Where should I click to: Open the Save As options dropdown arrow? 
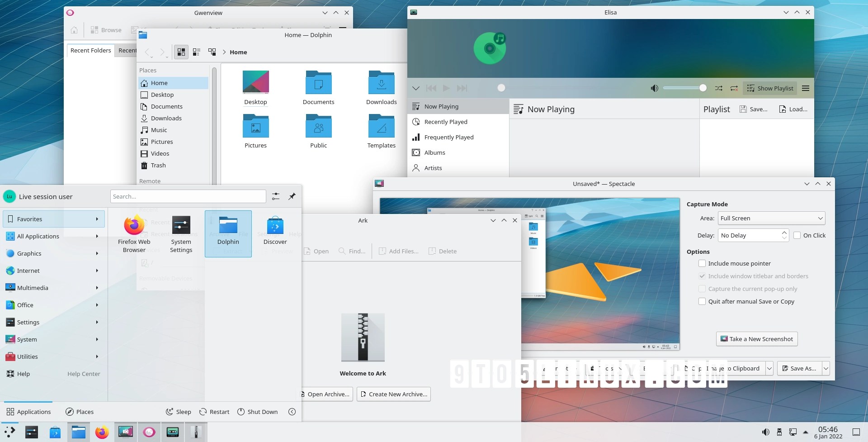click(x=826, y=368)
